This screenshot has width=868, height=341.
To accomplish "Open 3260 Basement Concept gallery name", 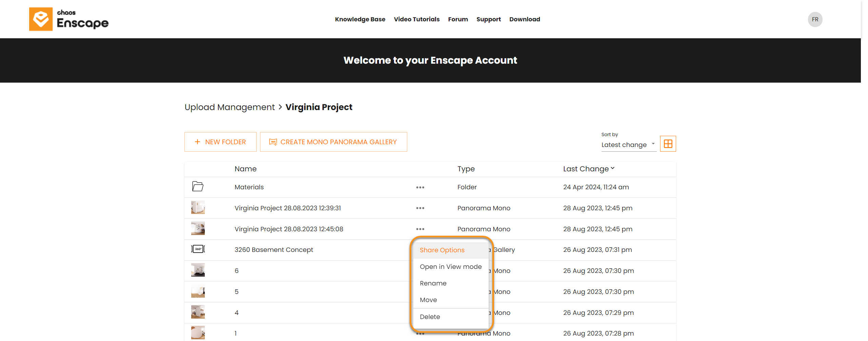I will tap(274, 250).
